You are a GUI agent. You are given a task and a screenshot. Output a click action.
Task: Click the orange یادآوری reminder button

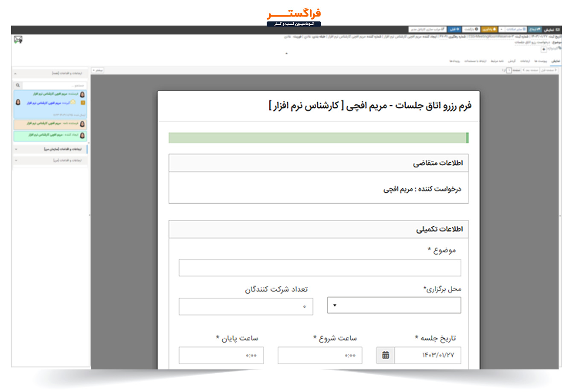click(489, 29)
